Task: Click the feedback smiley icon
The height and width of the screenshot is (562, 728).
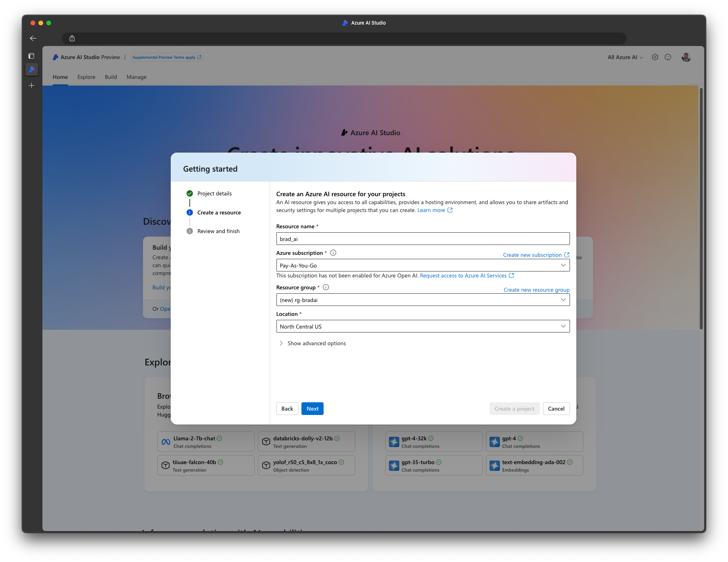Action: [668, 57]
